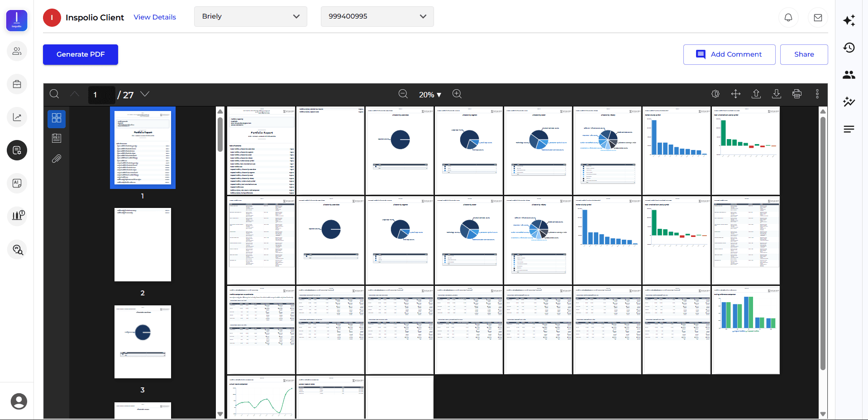868x420 pixels.
Task: Switch to the page outline view in the viewer
Action: [57, 138]
